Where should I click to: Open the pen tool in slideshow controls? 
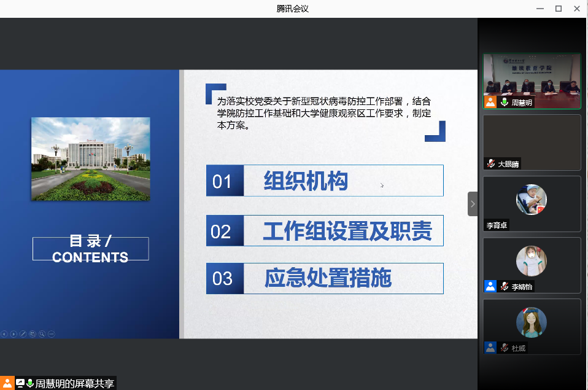tap(23, 334)
